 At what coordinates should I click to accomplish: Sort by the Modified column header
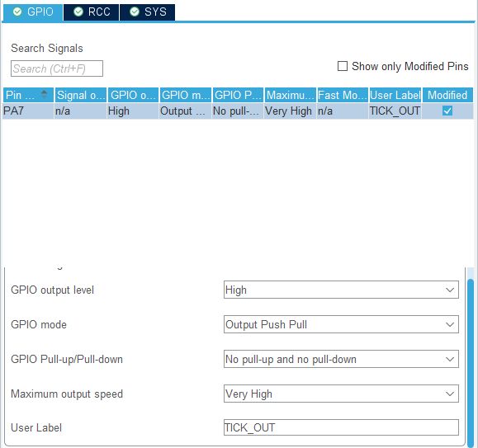447,95
